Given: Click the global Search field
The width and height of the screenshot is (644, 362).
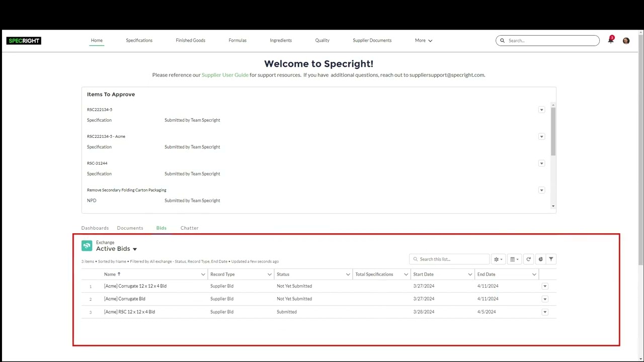Looking at the screenshot, I should 547,41.
